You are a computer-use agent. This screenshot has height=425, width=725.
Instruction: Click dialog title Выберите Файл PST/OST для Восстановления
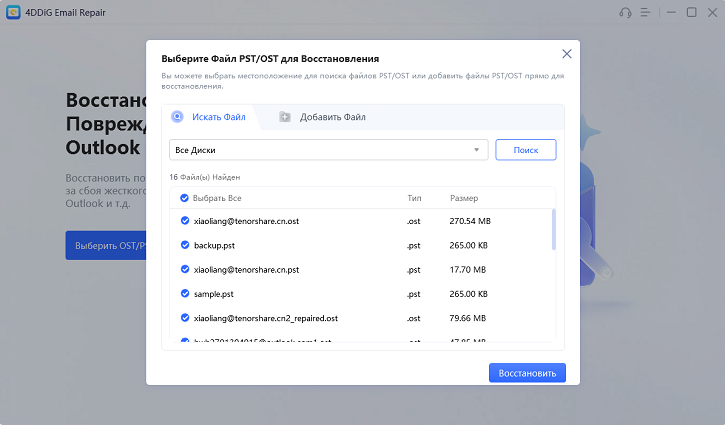[x=270, y=59]
